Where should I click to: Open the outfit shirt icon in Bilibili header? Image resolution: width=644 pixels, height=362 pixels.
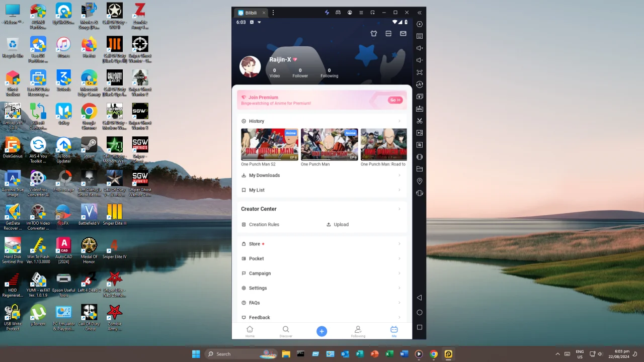374,34
